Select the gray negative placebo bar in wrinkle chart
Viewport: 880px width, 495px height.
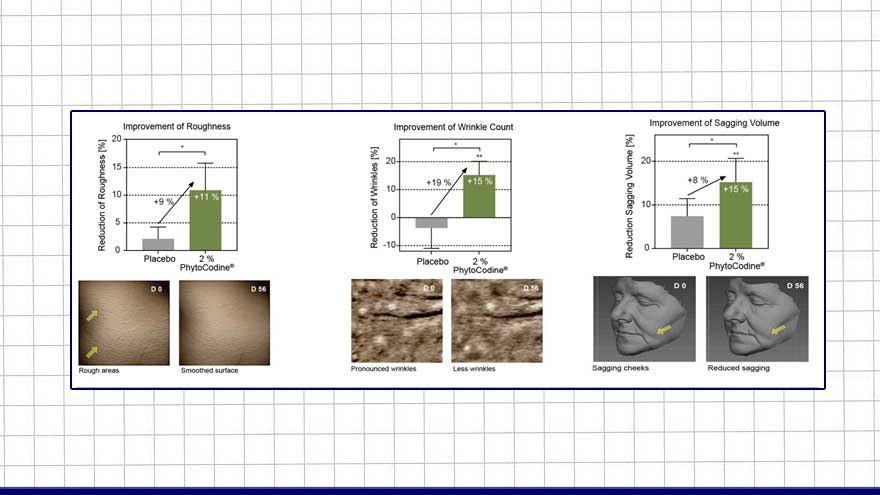click(432, 223)
